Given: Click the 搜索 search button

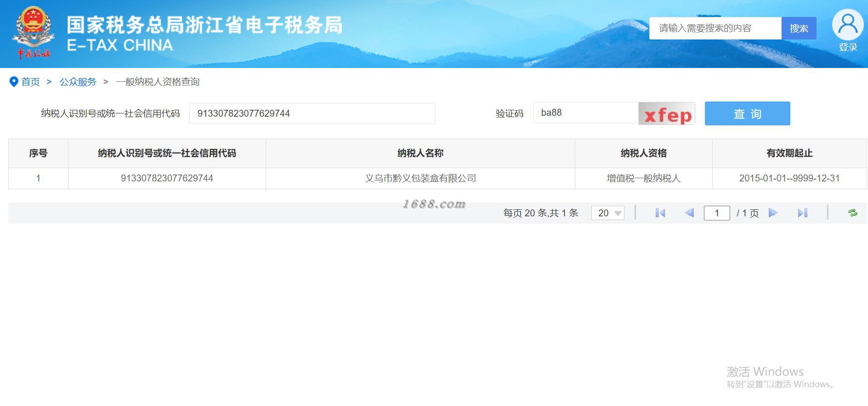Looking at the screenshot, I should 799,28.
